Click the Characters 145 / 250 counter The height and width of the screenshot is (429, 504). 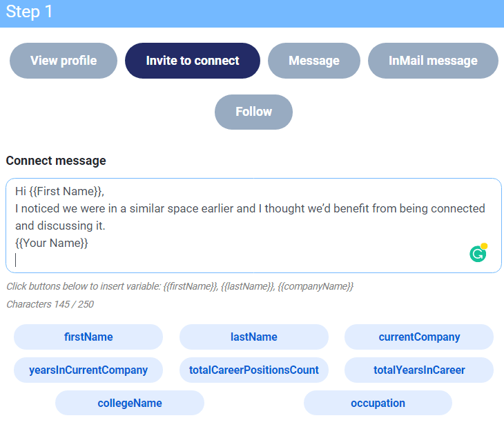[x=50, y=304]
